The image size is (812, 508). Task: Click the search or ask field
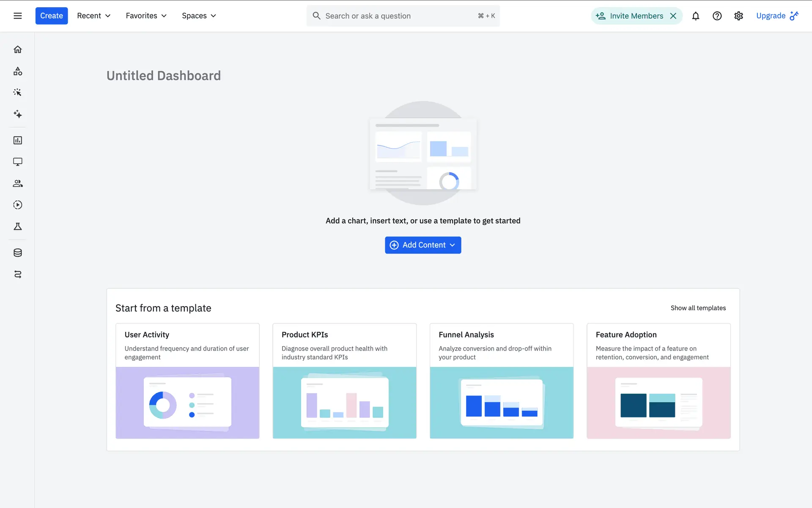398,16
